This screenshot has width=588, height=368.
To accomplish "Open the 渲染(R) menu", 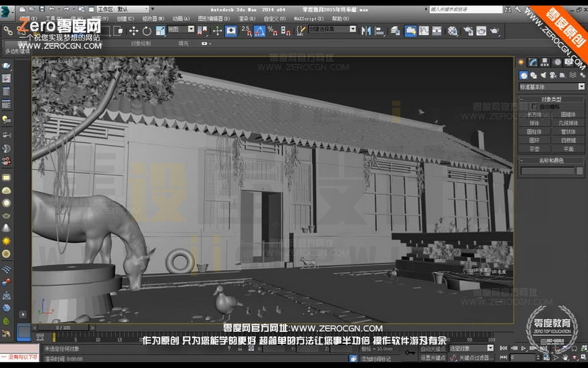I will point(247,19).
